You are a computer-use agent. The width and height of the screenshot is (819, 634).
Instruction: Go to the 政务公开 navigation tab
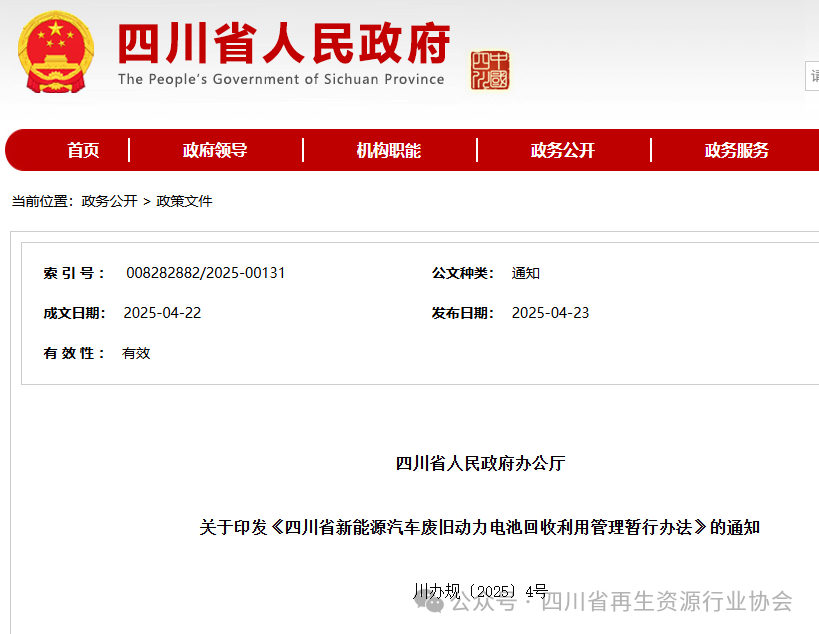[x=563, y=150]
